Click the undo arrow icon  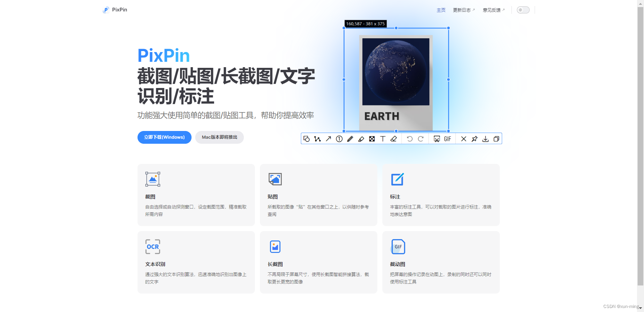point(410,139)
